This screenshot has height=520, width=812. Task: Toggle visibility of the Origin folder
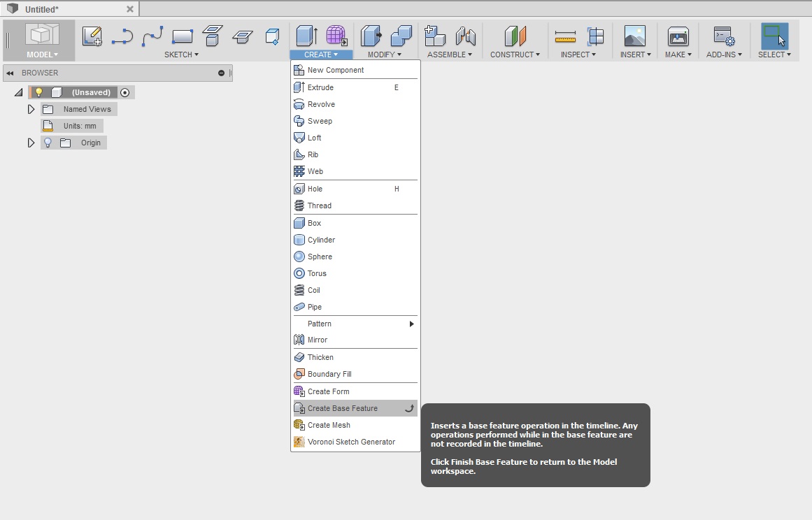point(48,143)
